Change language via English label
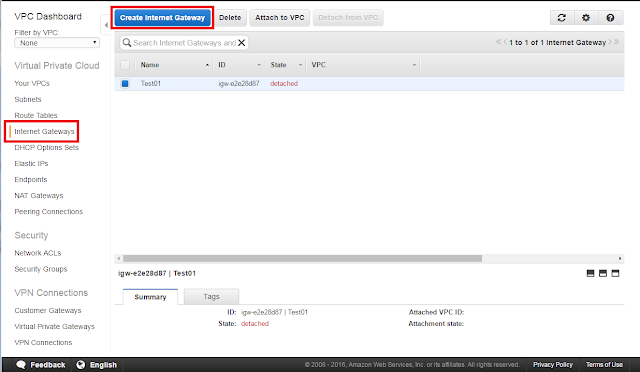The width and height of the screenshot is (640, 372). (x=103, y=365)
